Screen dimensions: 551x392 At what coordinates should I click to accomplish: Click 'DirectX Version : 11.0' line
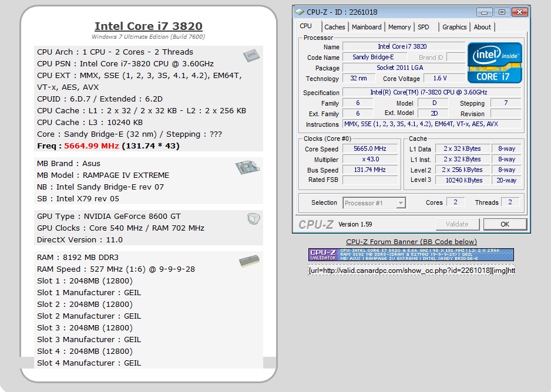coord(80,239)
